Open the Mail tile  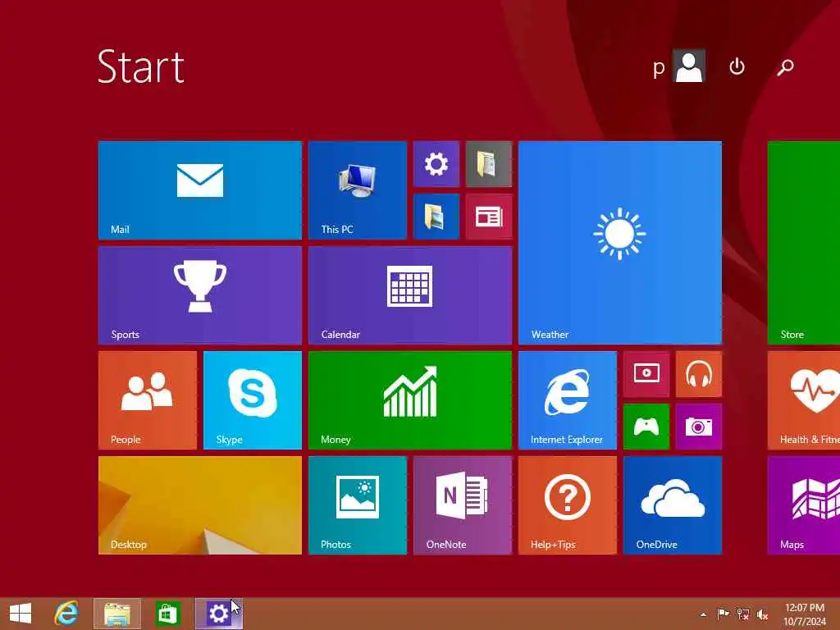pyautogui.click(x=200, y=190)
